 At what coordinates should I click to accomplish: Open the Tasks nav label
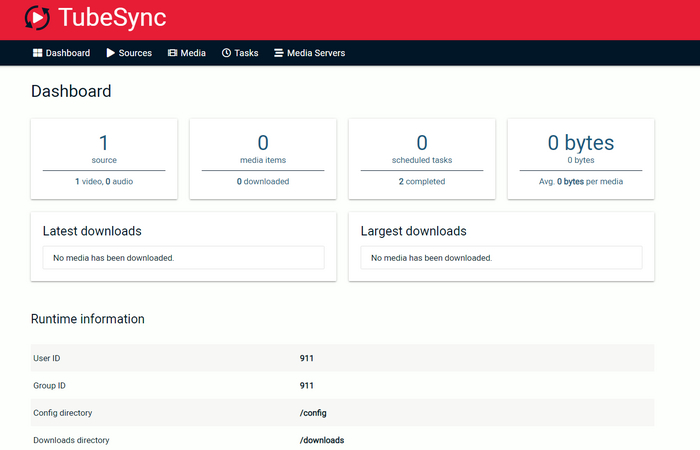click(246, 53)
